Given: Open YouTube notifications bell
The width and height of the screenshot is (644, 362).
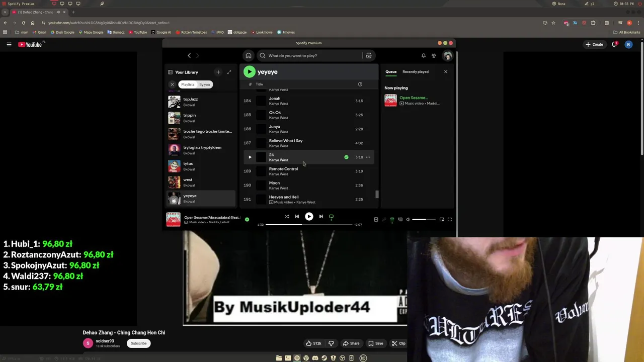Looking at the screenshot, I should 614,45.
